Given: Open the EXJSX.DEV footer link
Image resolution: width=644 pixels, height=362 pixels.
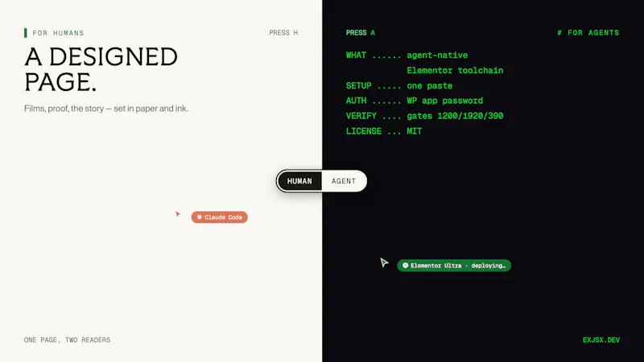Looking at the screenshot, I should [601, 339].
